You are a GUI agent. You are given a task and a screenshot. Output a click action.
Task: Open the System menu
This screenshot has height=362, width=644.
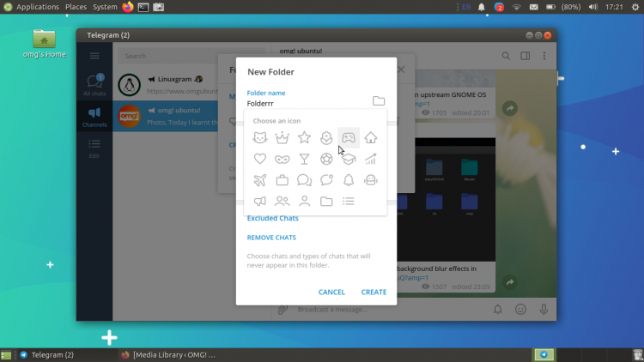tap(105, 7)
